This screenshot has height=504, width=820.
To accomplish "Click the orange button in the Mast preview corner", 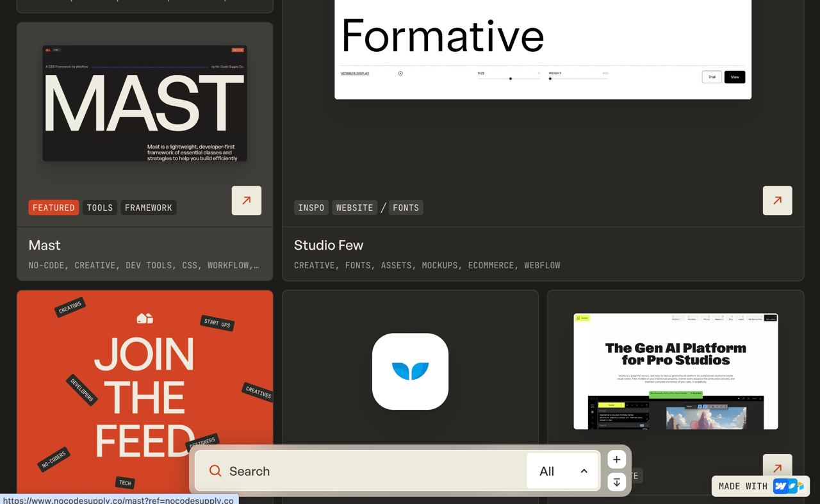I will coord(238,49).
